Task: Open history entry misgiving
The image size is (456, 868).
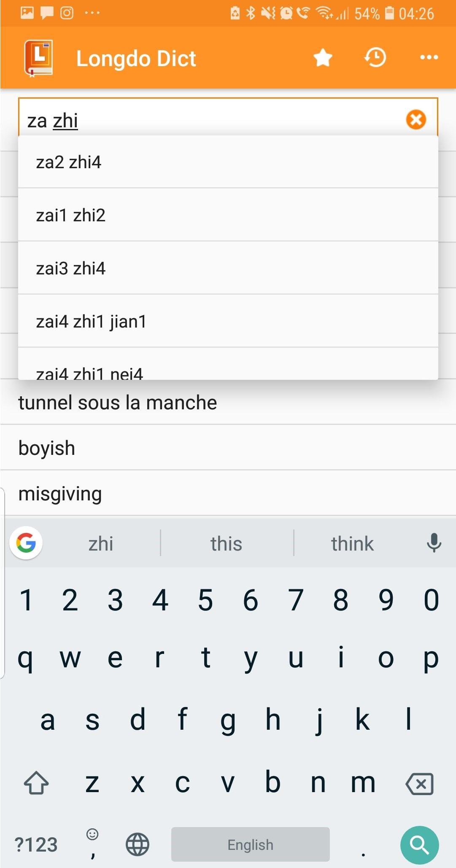Action: click(228, 493)
